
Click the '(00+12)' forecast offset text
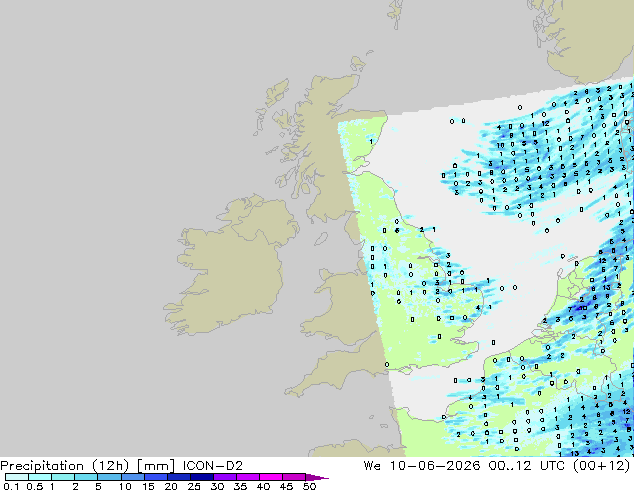601,466
